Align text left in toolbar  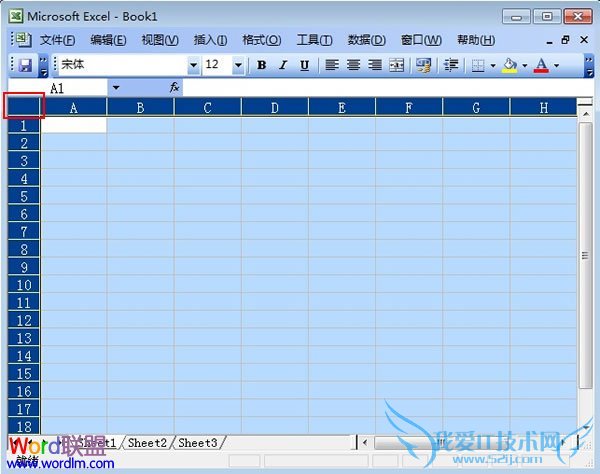pyautogui.click(x=332, y=65)
